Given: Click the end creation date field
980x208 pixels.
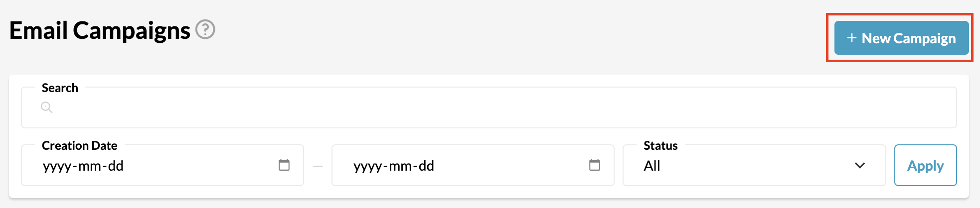Looking at the screenshot, I should coord(473,165).
